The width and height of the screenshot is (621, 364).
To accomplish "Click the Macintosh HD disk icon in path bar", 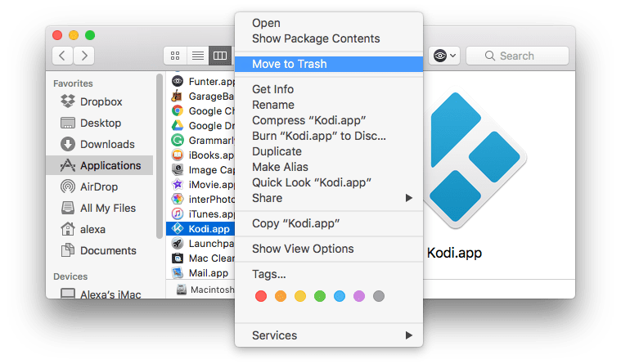I will pyautogui.click(x=182, y=290).
